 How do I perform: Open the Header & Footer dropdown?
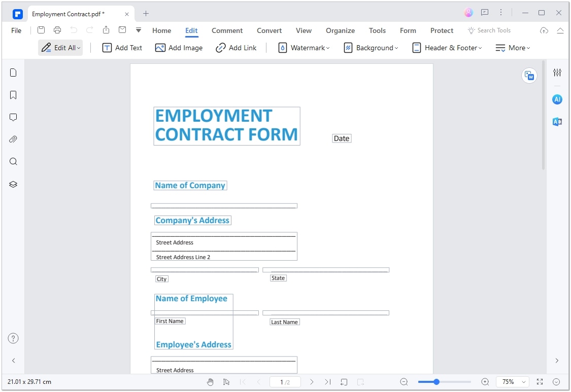(447, 48)
